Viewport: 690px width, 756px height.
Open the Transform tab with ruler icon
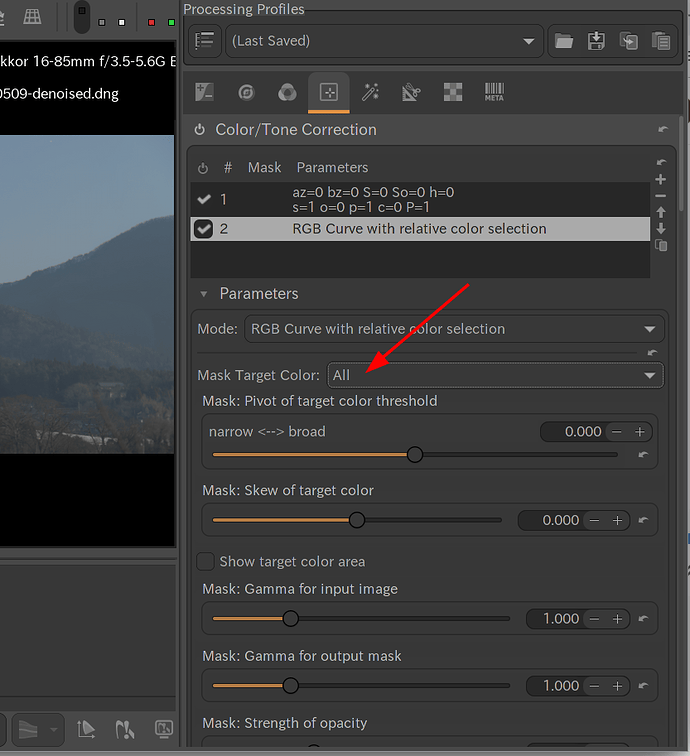411,92
